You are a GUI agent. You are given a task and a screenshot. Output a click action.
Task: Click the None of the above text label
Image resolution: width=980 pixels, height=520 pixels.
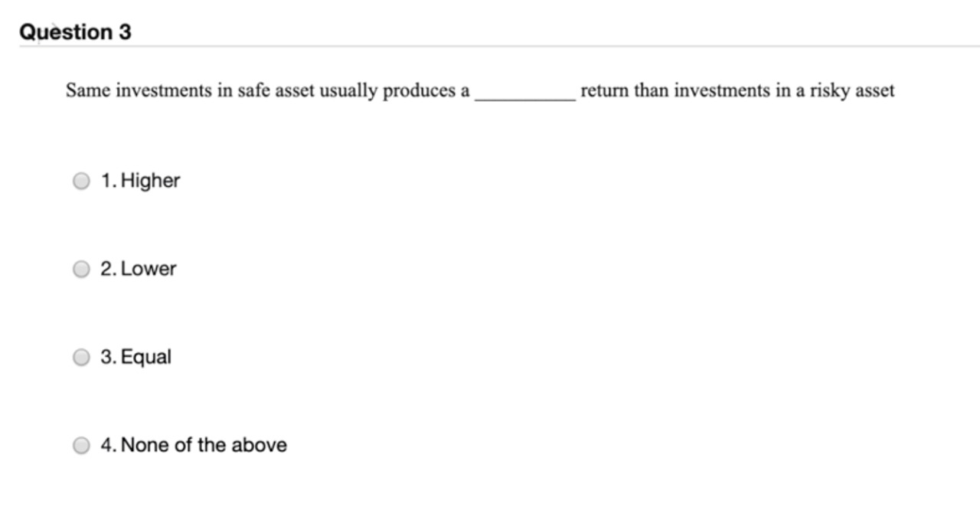coord(194,444)
